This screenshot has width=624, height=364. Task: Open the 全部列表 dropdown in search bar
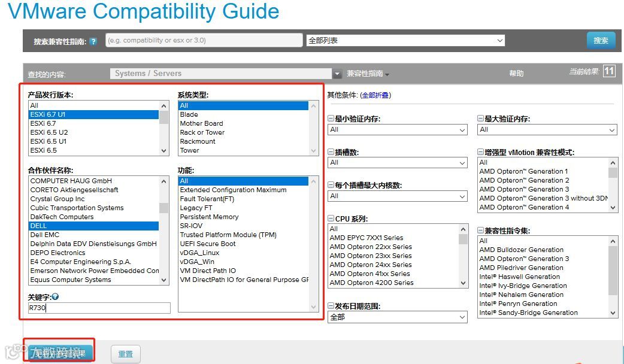click(x=405, y=41)
